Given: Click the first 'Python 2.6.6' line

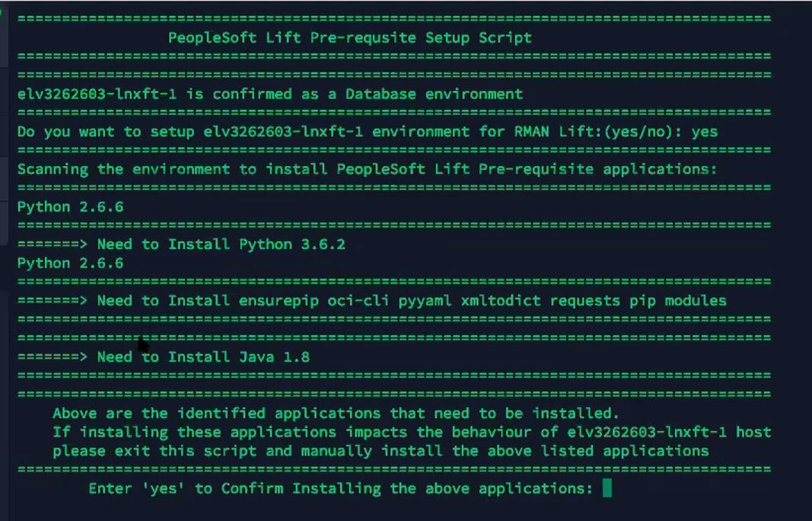Looking at the screenshot, I should point(71,207).
